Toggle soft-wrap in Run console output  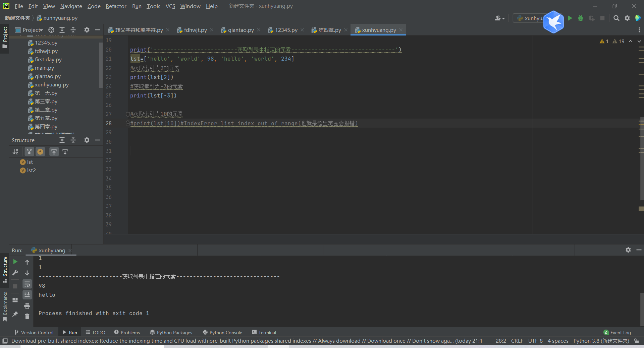click(x=27, y=284)
